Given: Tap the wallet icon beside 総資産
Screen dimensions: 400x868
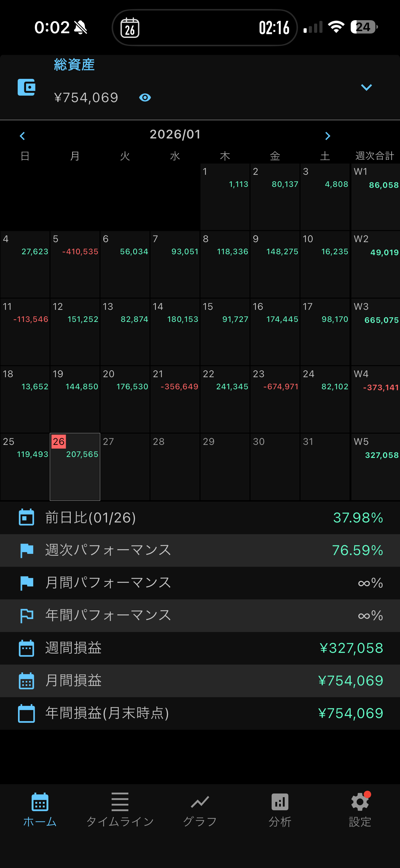Looking at the screenshot, I should (26, 88).
